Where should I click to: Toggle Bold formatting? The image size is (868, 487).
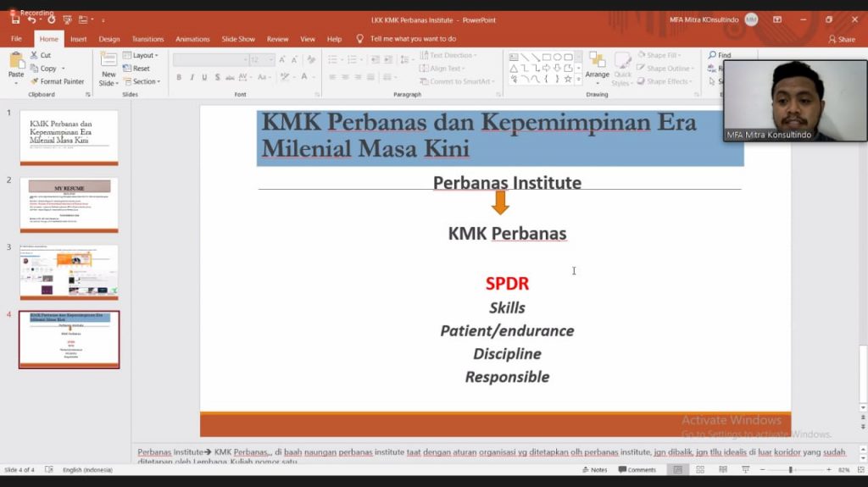(x=179, y=77)
